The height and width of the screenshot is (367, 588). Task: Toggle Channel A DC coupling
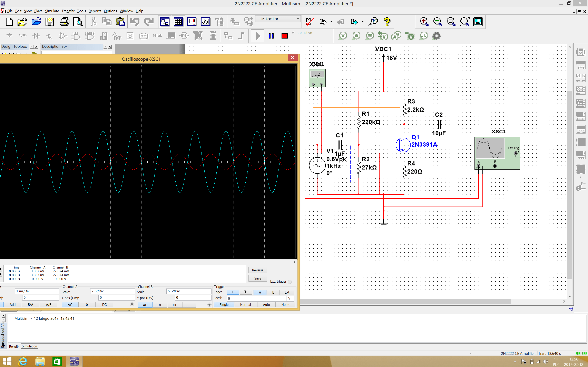pyautogui.click(x=104, y=305)
